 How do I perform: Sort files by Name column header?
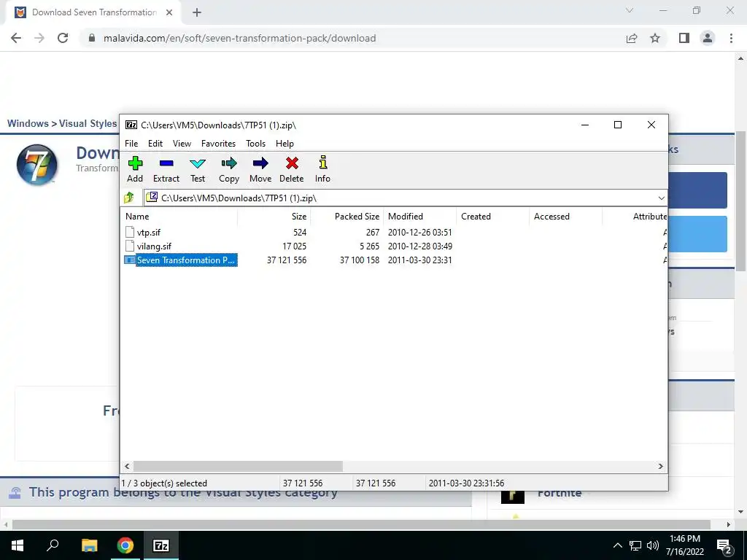pos(179,216)
